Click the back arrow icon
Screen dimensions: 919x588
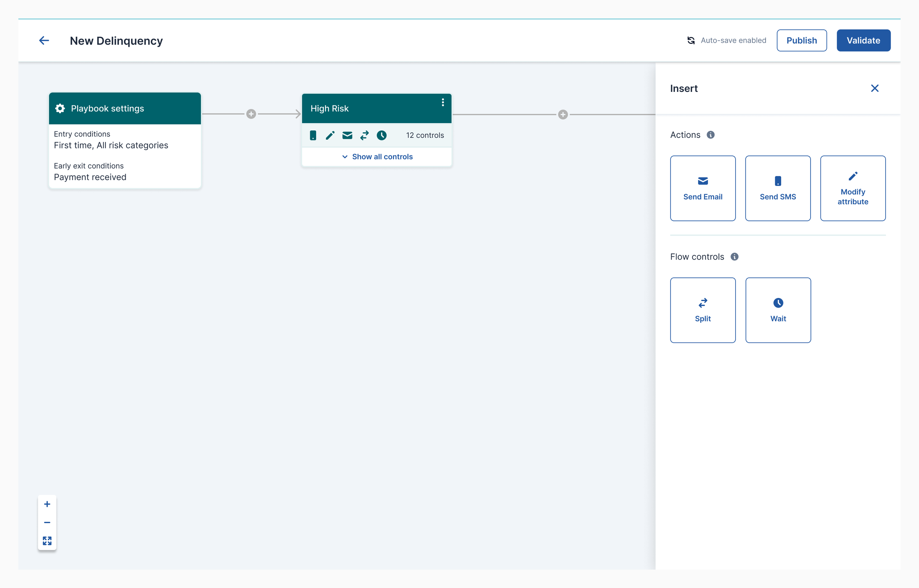point(44,40)
